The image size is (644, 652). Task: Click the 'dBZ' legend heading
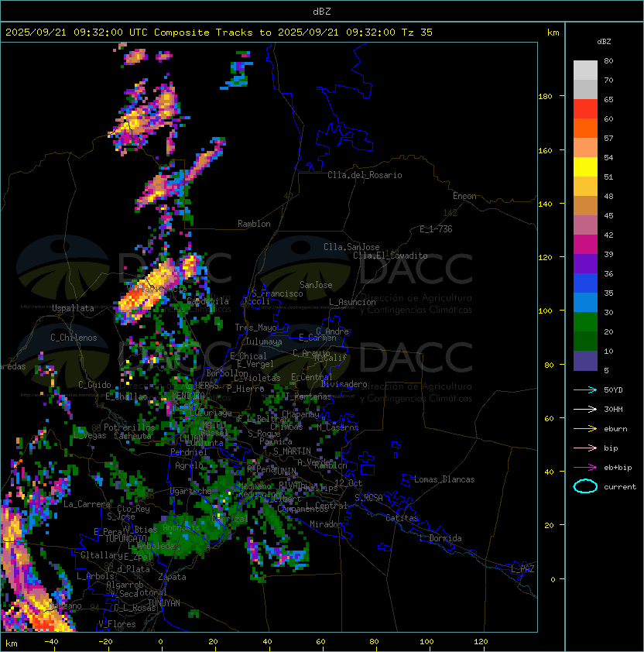[x=604, y=42]
